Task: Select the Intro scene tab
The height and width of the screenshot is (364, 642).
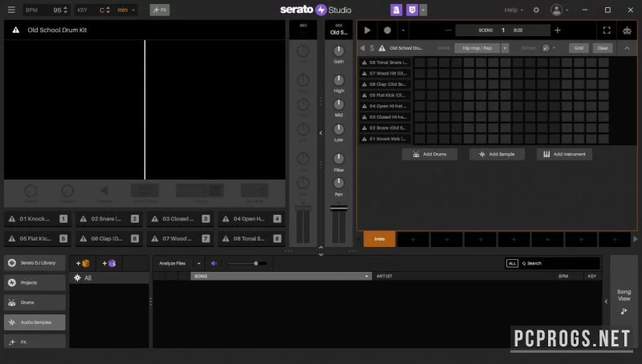Action: tap(380, 239)
